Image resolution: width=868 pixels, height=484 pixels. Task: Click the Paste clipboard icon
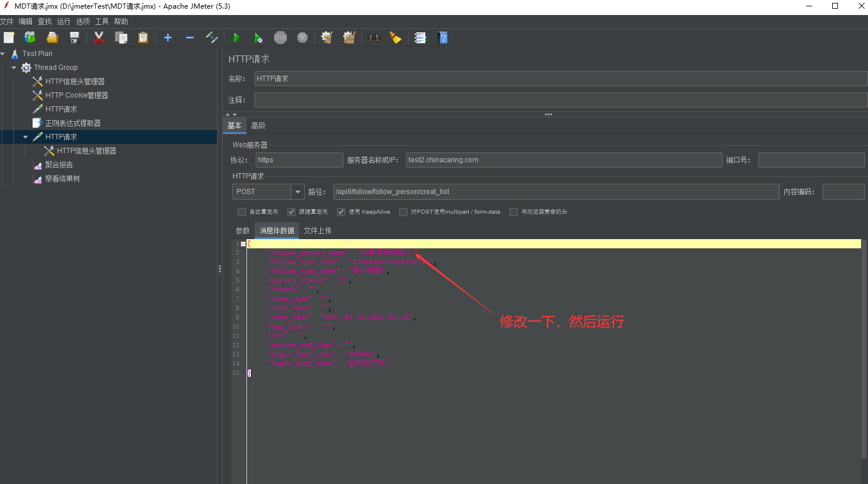[143, 38]
